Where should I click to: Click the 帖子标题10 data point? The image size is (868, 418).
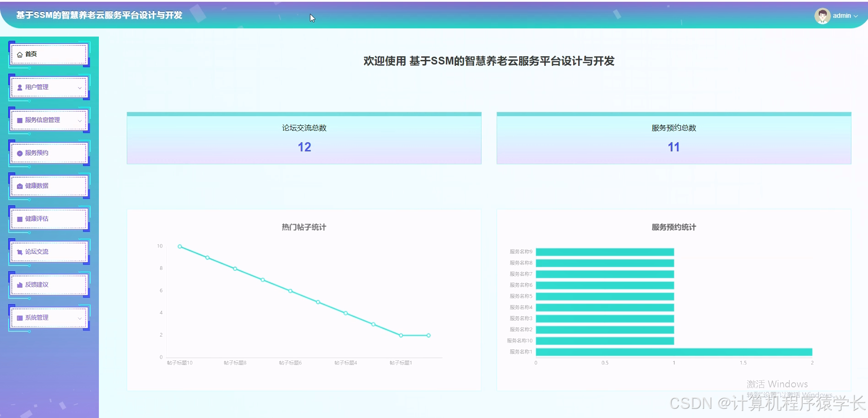pyautogui.click(x=180, y=247)
